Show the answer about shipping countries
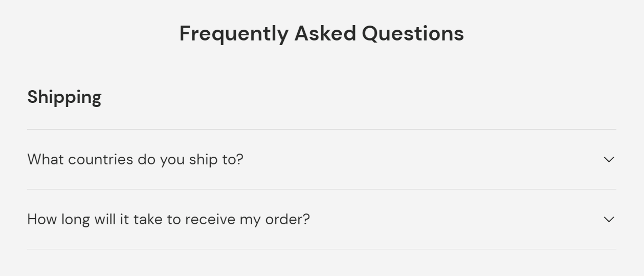This screenshot has width=644, height=276. 135,159
